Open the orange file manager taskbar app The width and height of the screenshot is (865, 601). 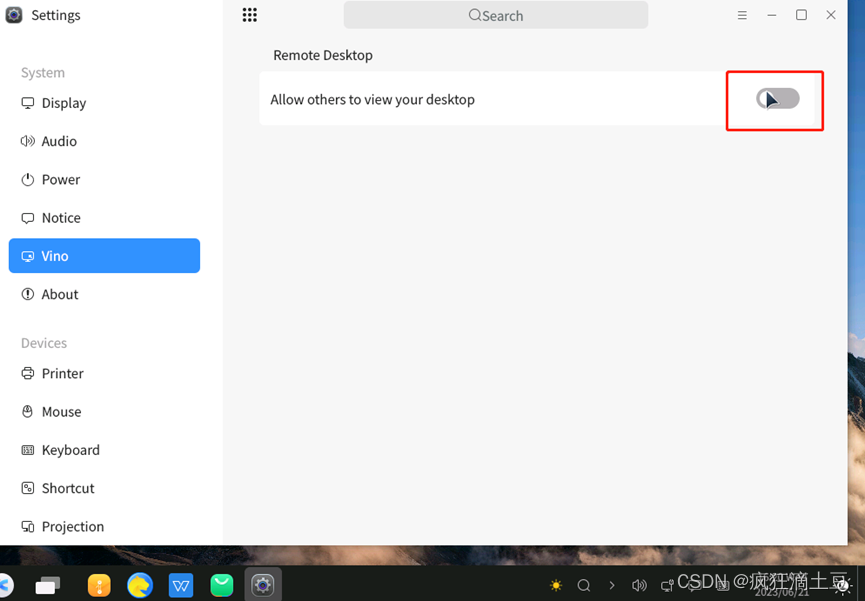click(99, 586)
